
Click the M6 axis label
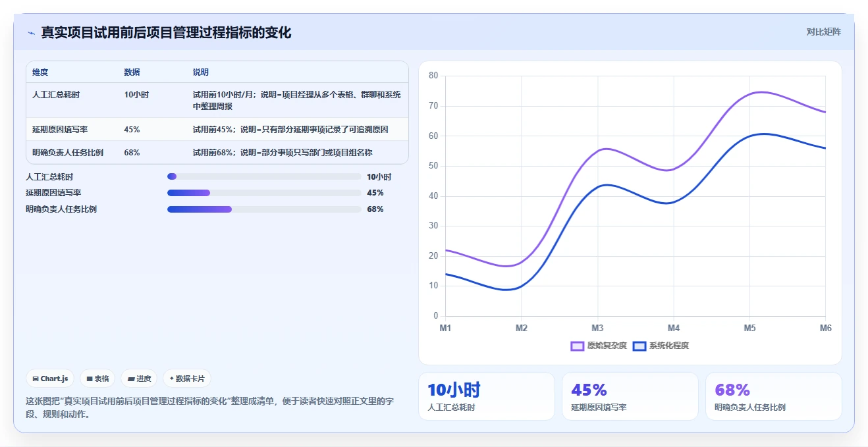(x=825, y=328)
